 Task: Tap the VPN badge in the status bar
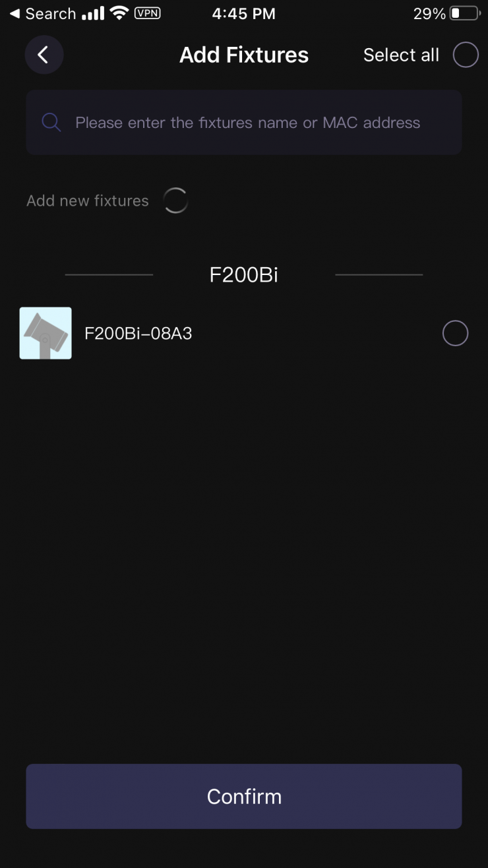tap(147, 13)
